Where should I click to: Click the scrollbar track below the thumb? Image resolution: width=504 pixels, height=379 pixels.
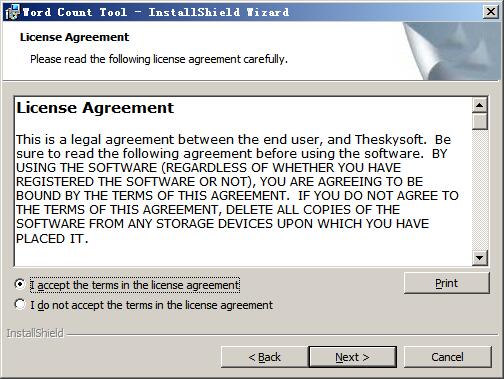click(x=480, y=190)
